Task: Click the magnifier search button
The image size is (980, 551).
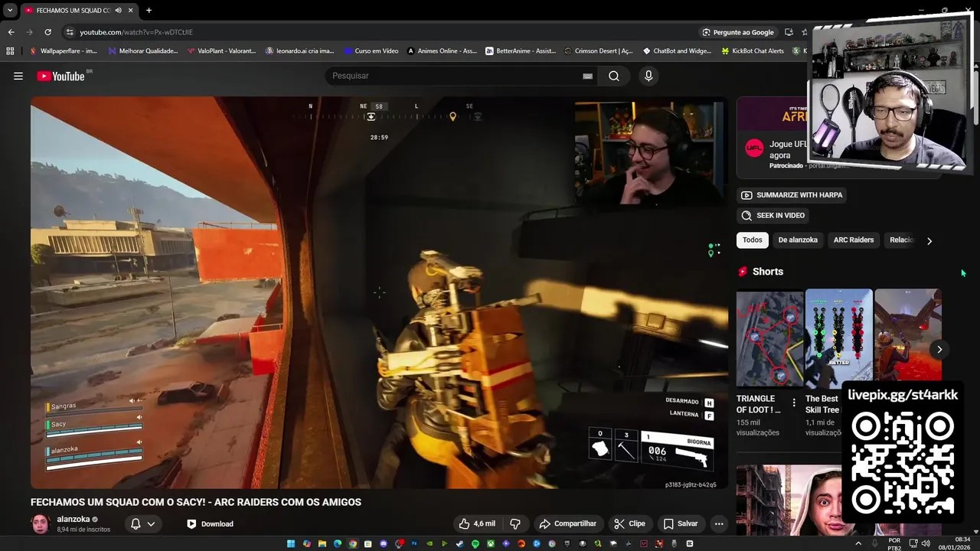Action: [614, 76]
